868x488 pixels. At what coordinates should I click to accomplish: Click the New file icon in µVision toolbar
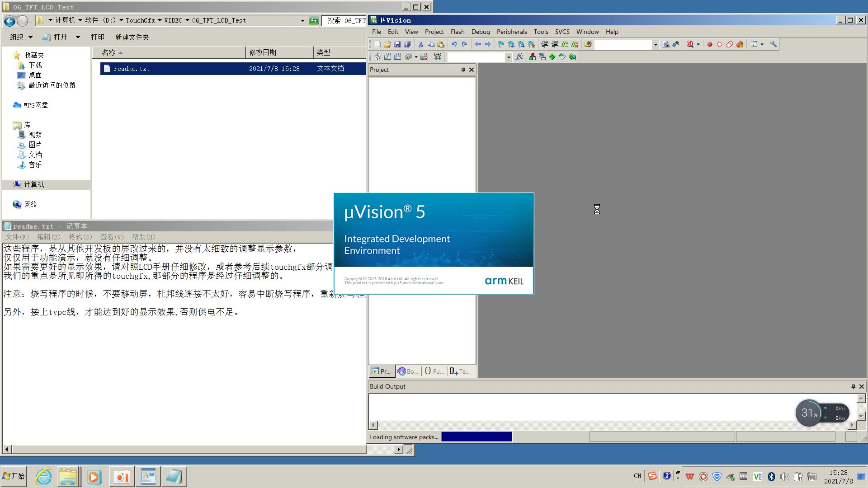click(377, 44)
